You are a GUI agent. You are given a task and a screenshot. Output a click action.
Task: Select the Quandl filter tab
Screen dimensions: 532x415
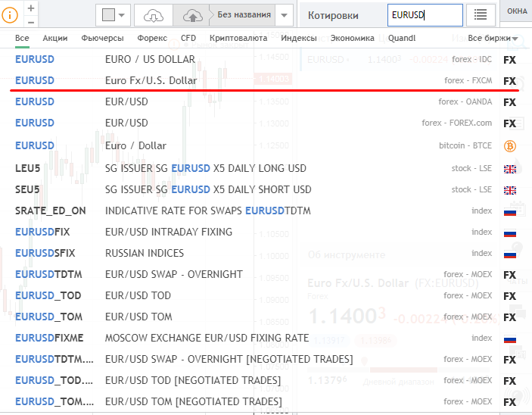[402, 38]
